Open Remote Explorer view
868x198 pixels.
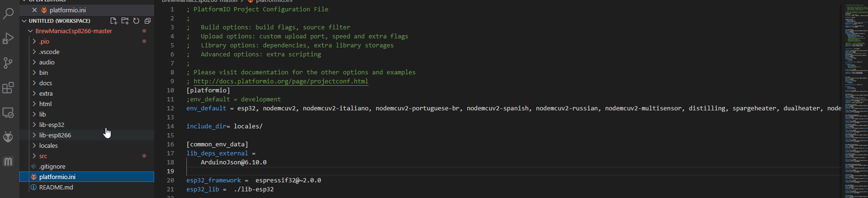coord(8,113)
